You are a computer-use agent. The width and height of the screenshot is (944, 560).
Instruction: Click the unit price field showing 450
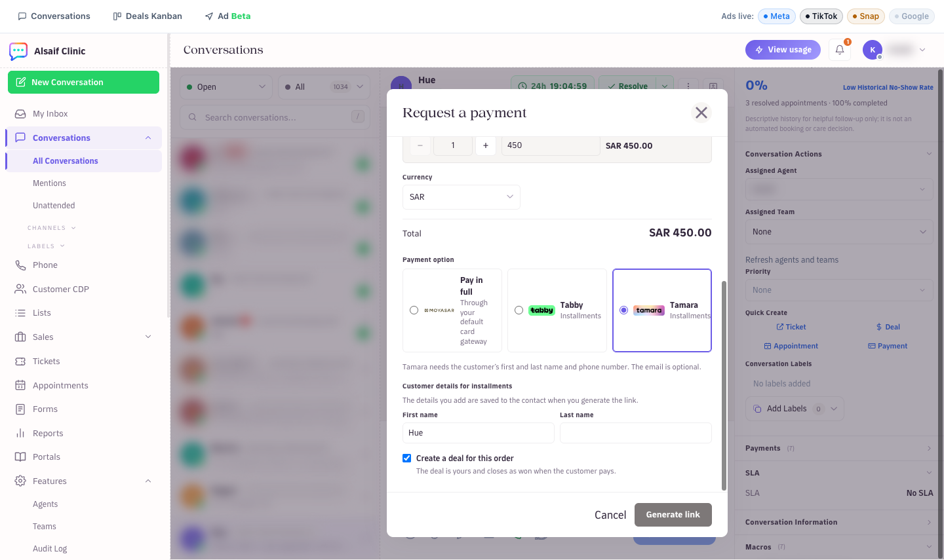tap(551, 145)
